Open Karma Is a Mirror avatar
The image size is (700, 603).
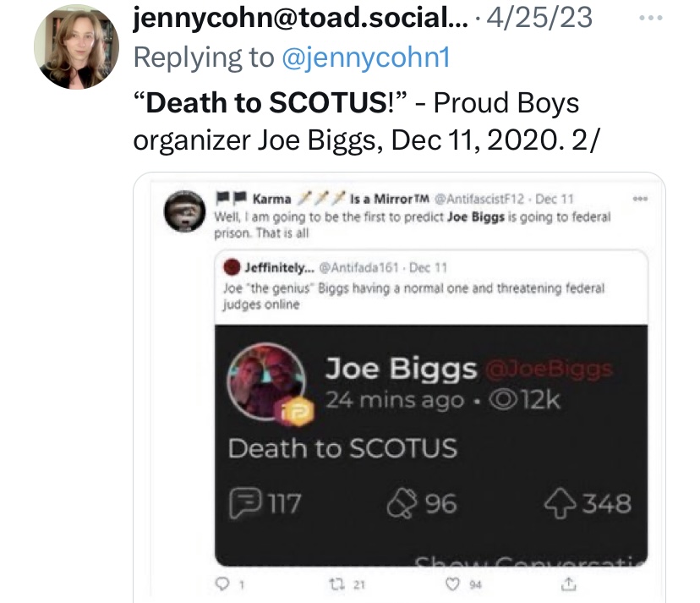185,211
